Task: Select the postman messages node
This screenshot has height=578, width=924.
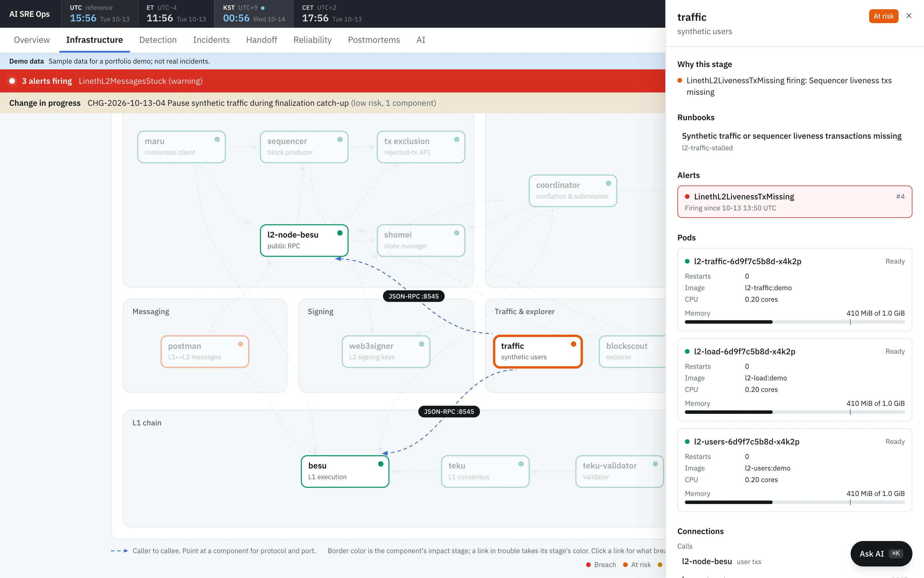Action: point(205,352)
